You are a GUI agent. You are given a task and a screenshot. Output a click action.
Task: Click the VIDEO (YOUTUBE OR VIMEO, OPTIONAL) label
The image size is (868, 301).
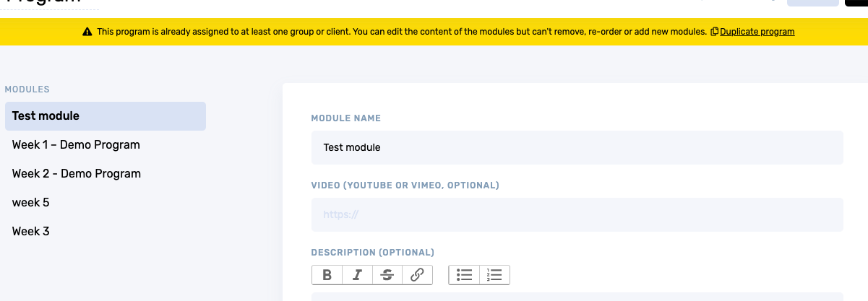(x=405, y=186)
